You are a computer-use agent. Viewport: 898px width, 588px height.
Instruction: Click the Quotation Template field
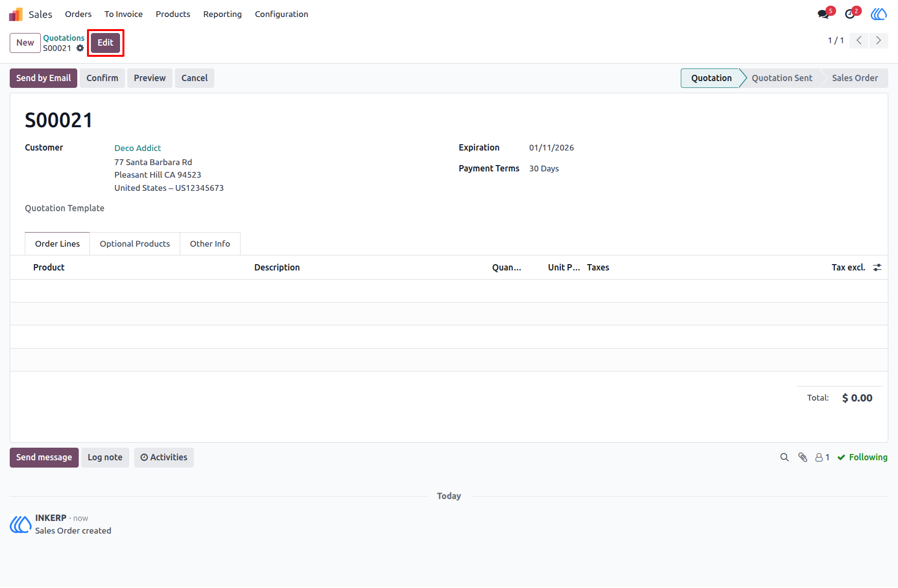[65, 208]
